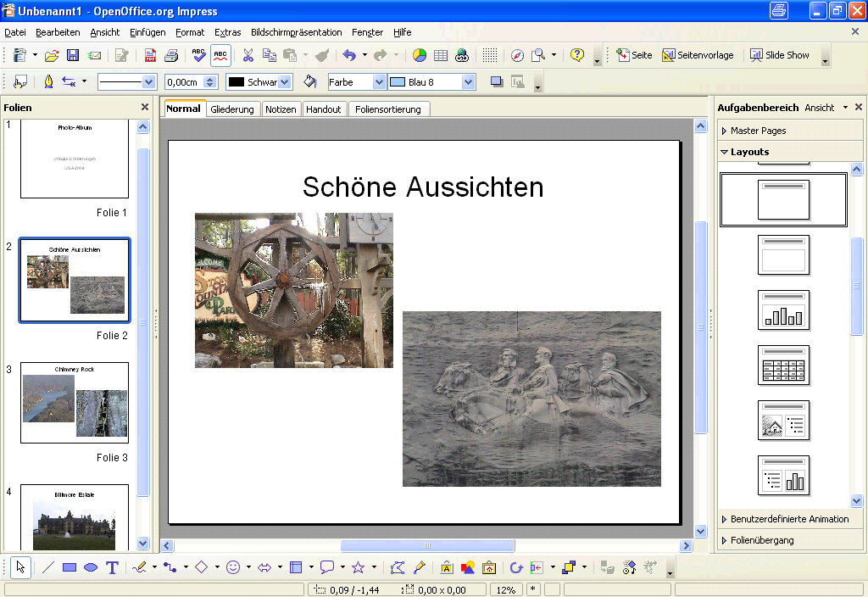The width and height of the screenshot is (868, 597).
Task: Open the Navigator compass icon
Action: 517,55
